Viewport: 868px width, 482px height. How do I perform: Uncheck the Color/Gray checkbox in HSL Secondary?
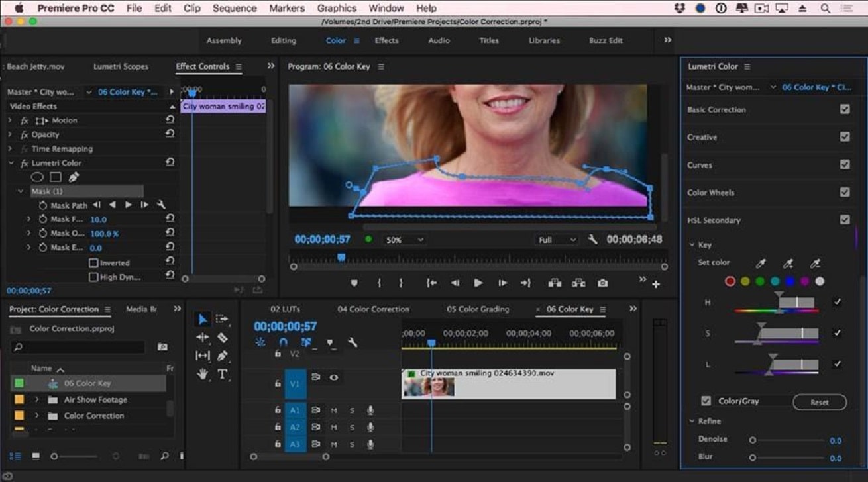point(706,401)
